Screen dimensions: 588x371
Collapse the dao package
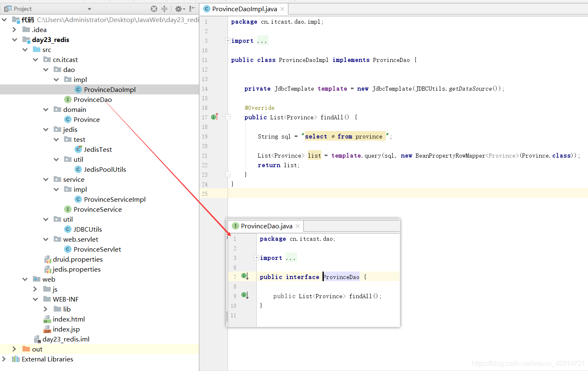coord(46,69)
